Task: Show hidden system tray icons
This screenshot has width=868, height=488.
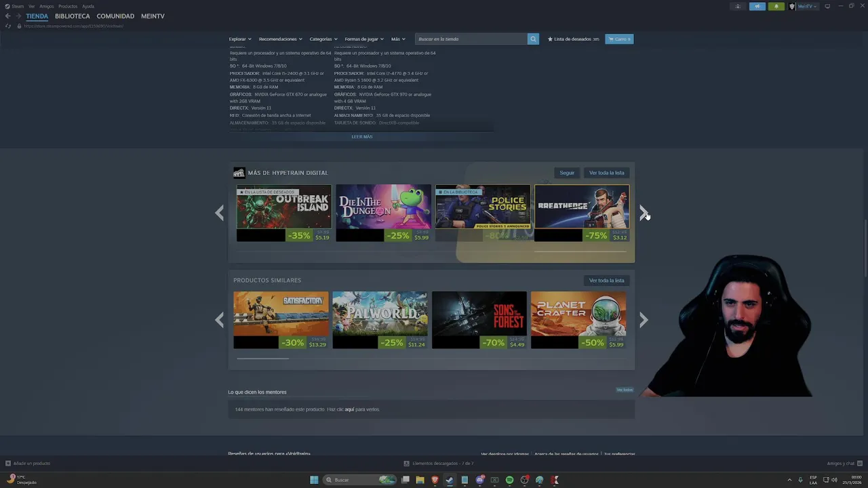Action: click(x=789, y=480)
